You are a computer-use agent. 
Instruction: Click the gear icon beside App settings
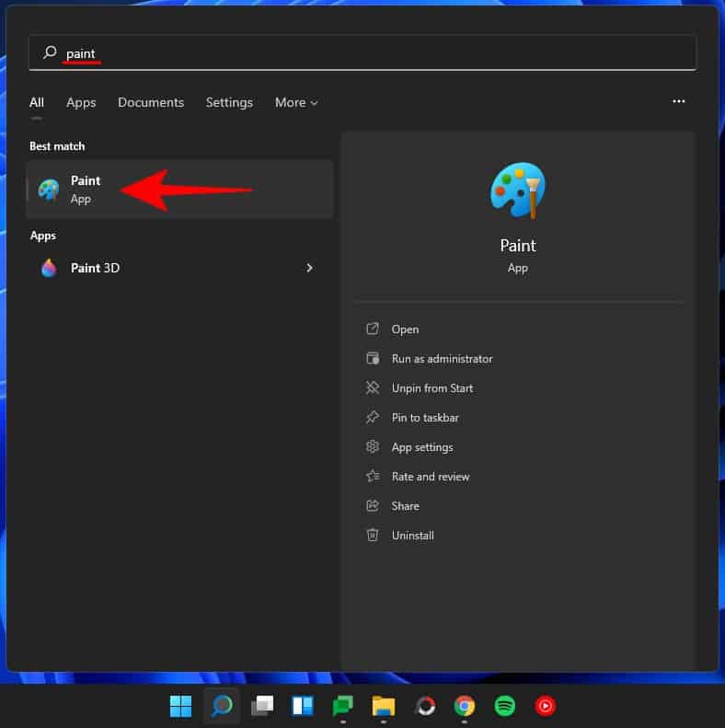pos(373,446)
